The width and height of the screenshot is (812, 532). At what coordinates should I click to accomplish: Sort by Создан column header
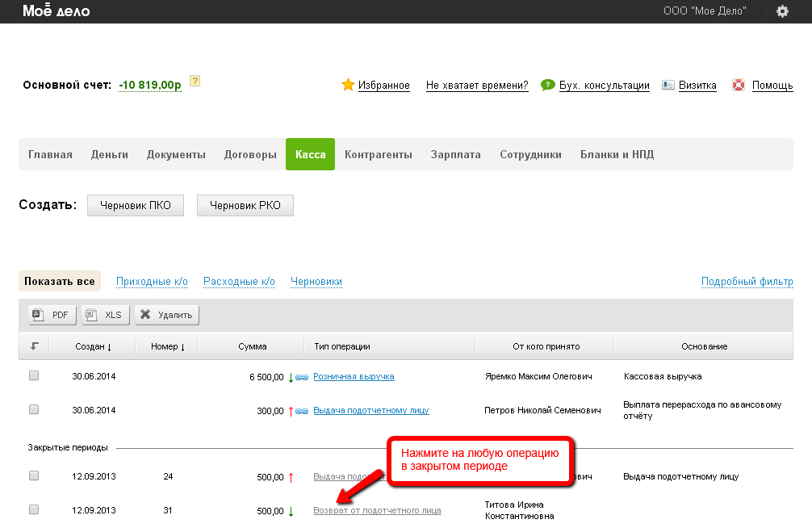click(91, 346)
